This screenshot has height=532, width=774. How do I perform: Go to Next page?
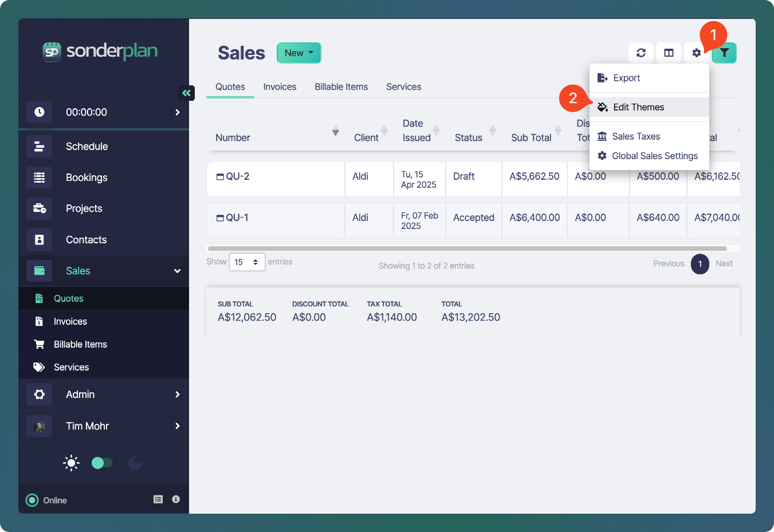coord(724,264)
